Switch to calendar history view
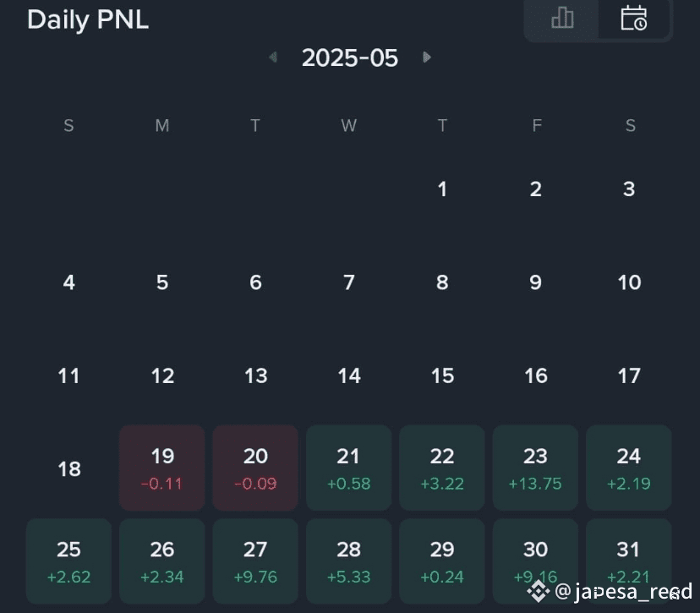 click(x=633, y=18)
